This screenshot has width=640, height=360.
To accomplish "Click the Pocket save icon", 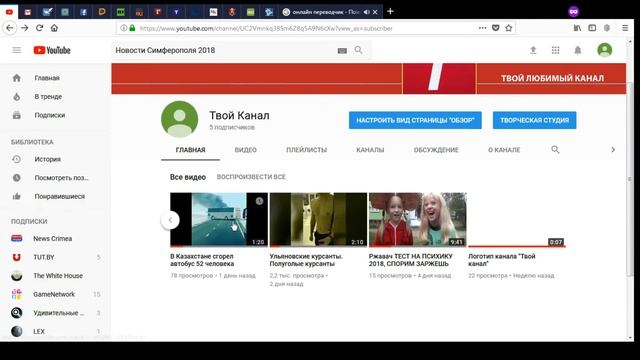I will [x=496, y=28].
